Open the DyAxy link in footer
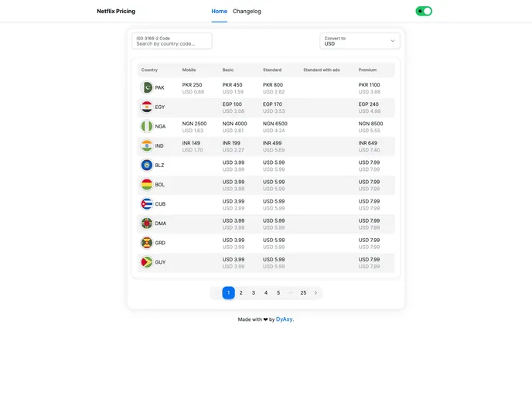532x396 pixels. point(285,319)
